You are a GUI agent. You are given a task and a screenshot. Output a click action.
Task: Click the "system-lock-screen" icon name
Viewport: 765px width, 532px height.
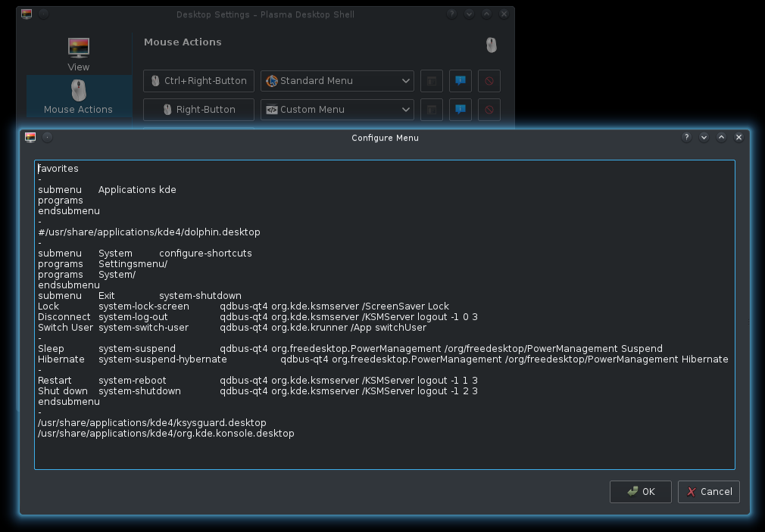[x=144, y=306]
